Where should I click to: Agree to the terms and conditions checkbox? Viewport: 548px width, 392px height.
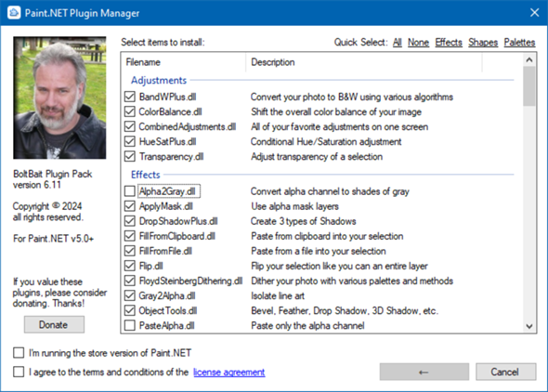coord(19,372)
